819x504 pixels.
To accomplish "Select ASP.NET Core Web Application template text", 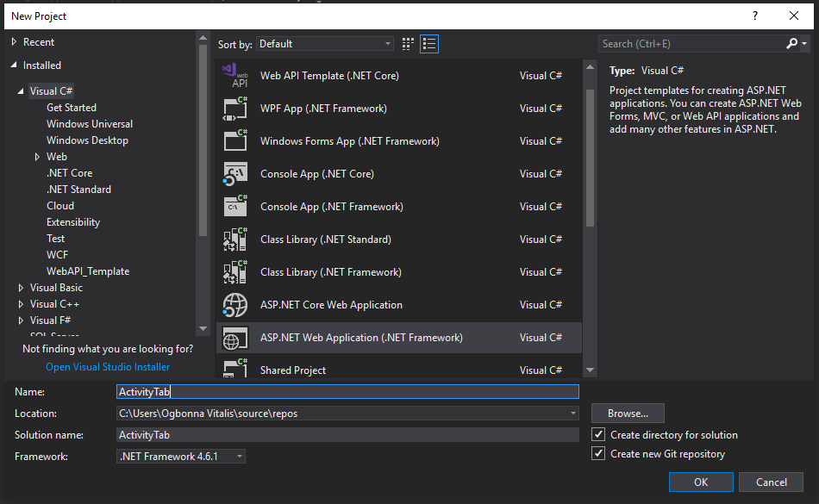I will click(x=331, y=305).
